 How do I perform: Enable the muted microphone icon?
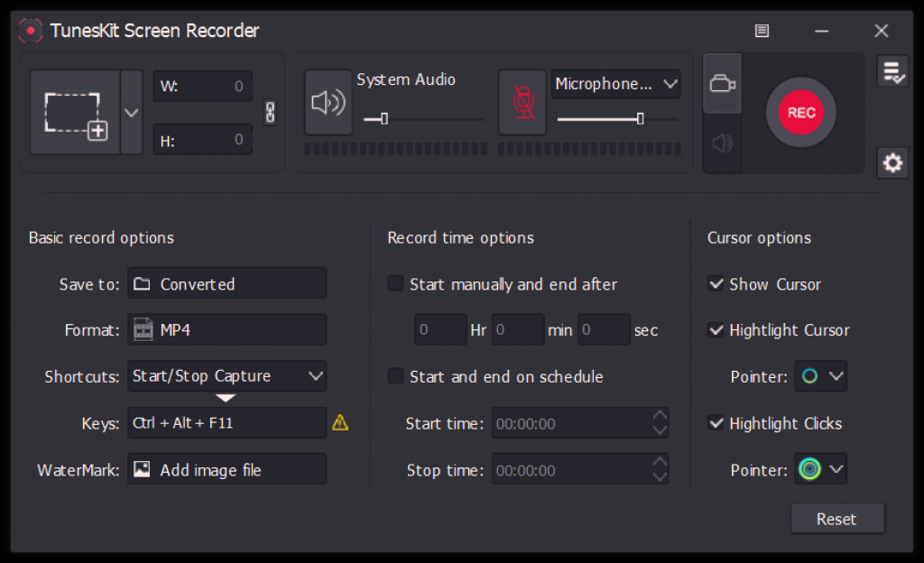[522, 103]
